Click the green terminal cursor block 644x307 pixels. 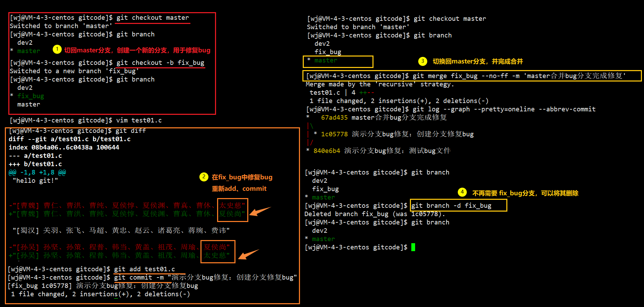413,247
